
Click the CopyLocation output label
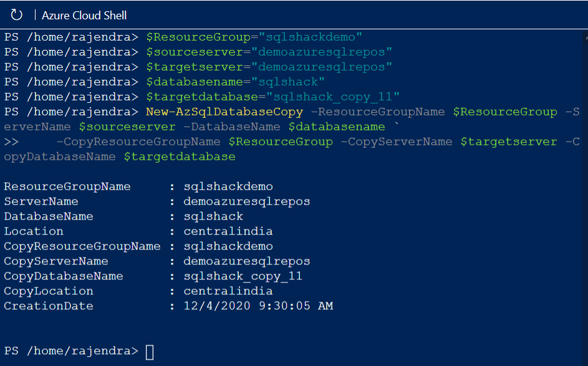(49, 291)
